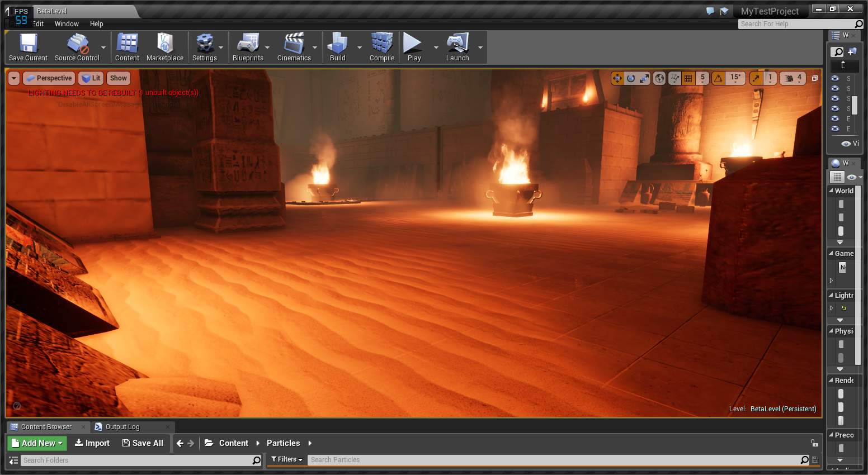
Task: Open the scale snap value 1 dropdown
Action: pos(770,78)
